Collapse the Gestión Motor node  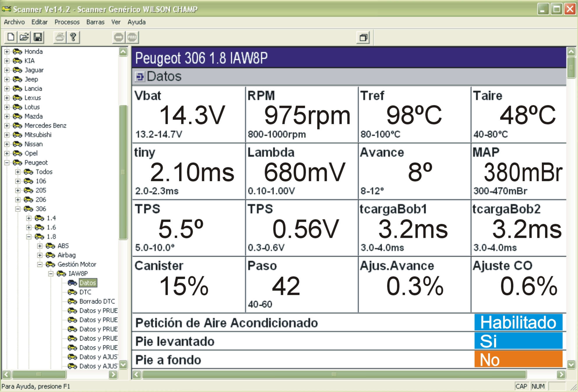click(40, 264)
